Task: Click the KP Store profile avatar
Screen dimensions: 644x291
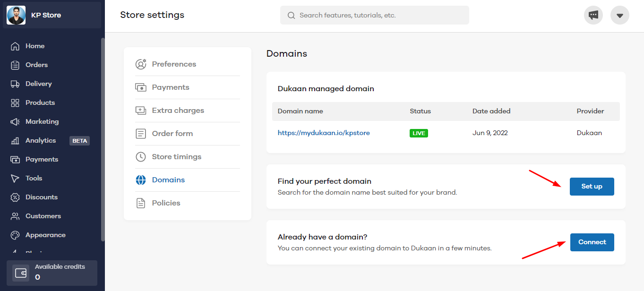Action: (17, 15)
